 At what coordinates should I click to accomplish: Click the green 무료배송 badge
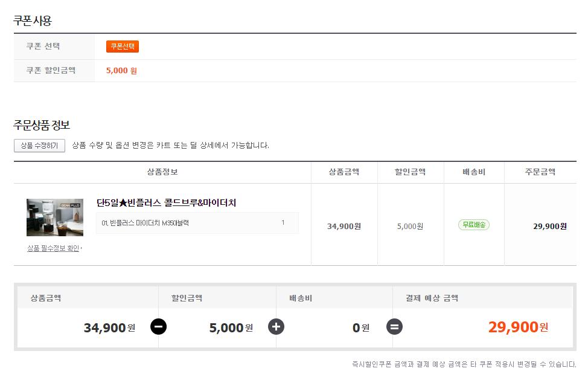474,225
